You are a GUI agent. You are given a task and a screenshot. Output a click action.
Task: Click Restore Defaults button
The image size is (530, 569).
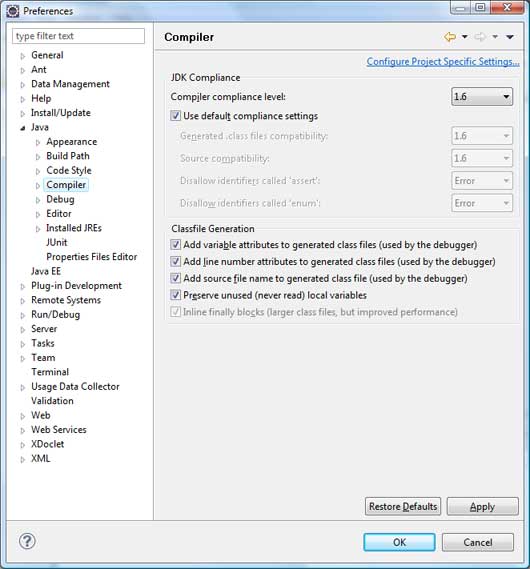pos(403,506)
